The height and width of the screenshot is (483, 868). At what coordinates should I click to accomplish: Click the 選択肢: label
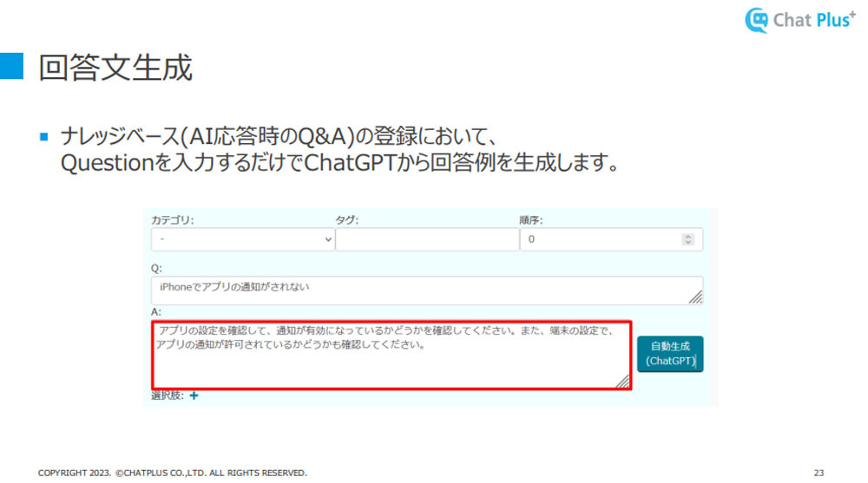168,395
